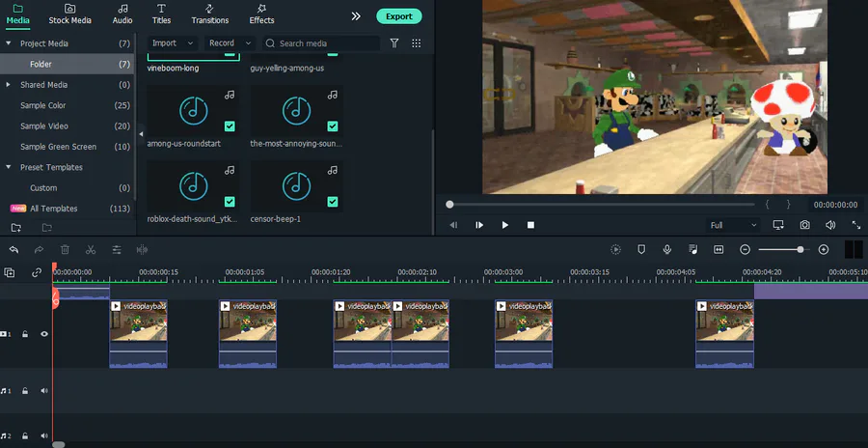Viewport: 868px width, 448px height.
Task: Show more tabs with double chevron
Action: (x=356, y=16)
